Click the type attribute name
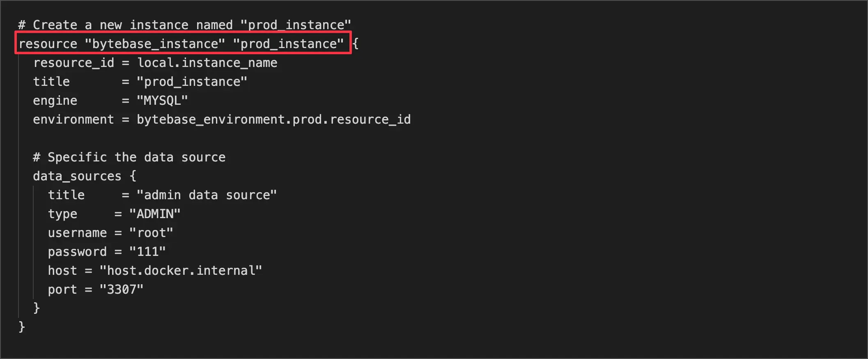Image resolution: width=868 pixels, height=359 pixels. [62, 214]
